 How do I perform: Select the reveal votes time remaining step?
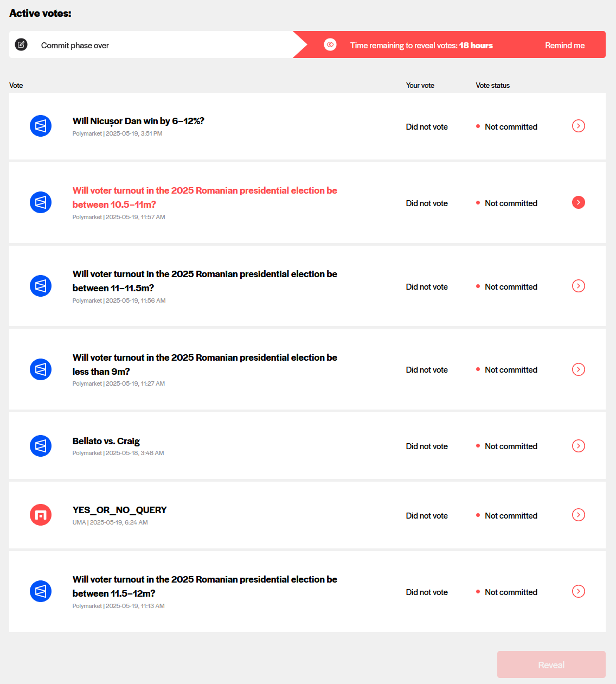(x=421, y=46)
